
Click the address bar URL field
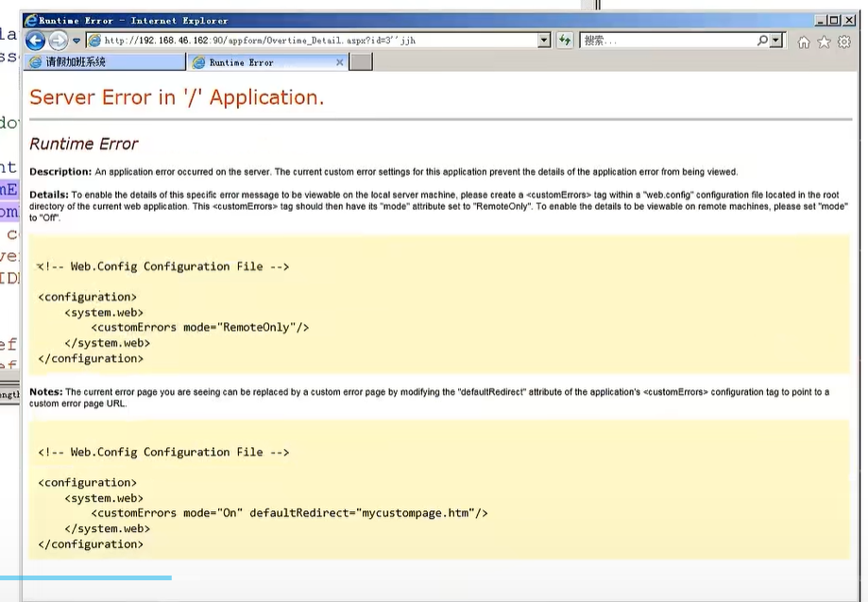pyautogui.click(x=312, y=41)
